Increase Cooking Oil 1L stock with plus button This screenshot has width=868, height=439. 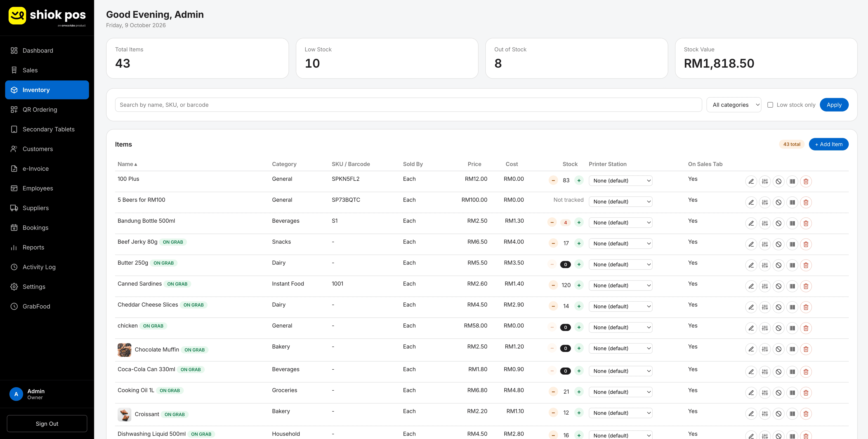click(579, 392)
